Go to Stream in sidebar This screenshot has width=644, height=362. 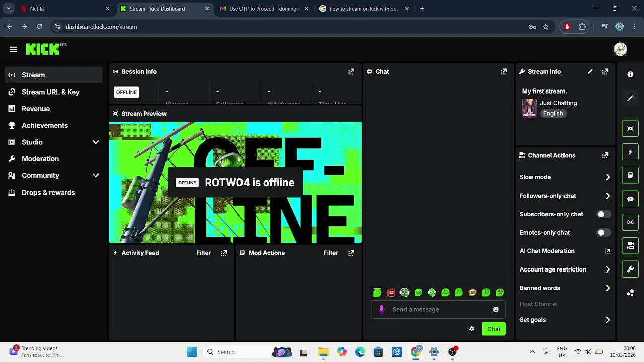coord(53,75)
